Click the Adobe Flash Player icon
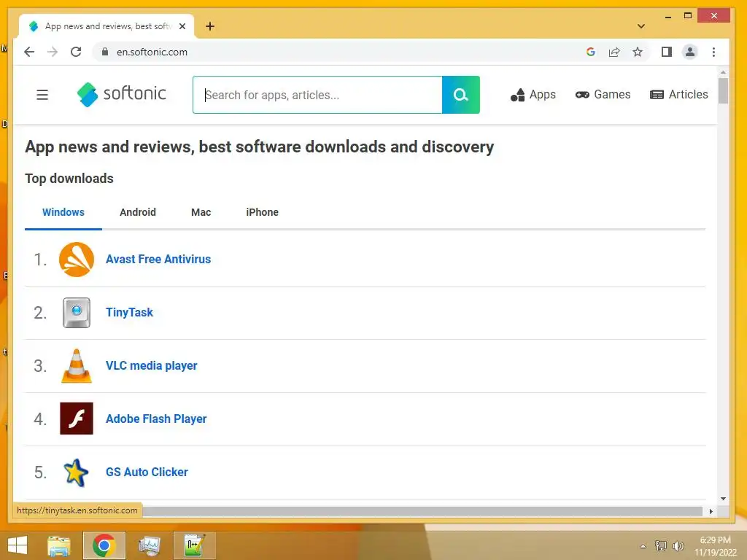The height and width of the screenshot is (560, 747). (76, 419)
